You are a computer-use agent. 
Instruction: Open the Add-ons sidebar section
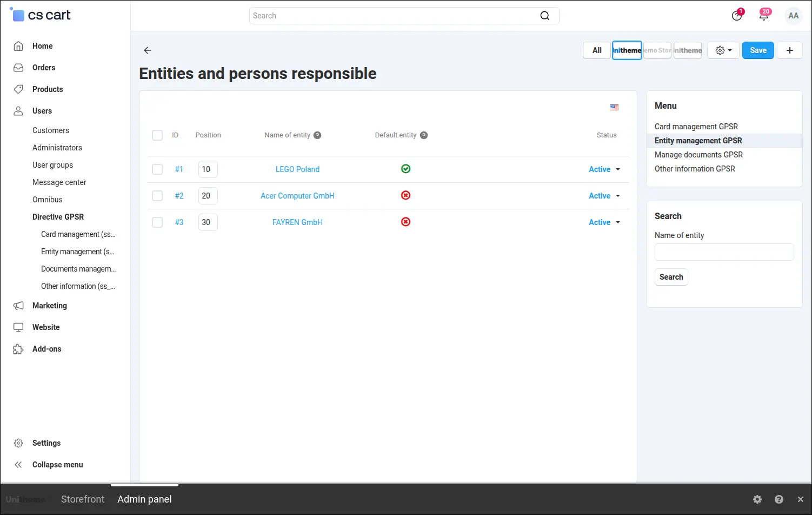pos(47,349)
